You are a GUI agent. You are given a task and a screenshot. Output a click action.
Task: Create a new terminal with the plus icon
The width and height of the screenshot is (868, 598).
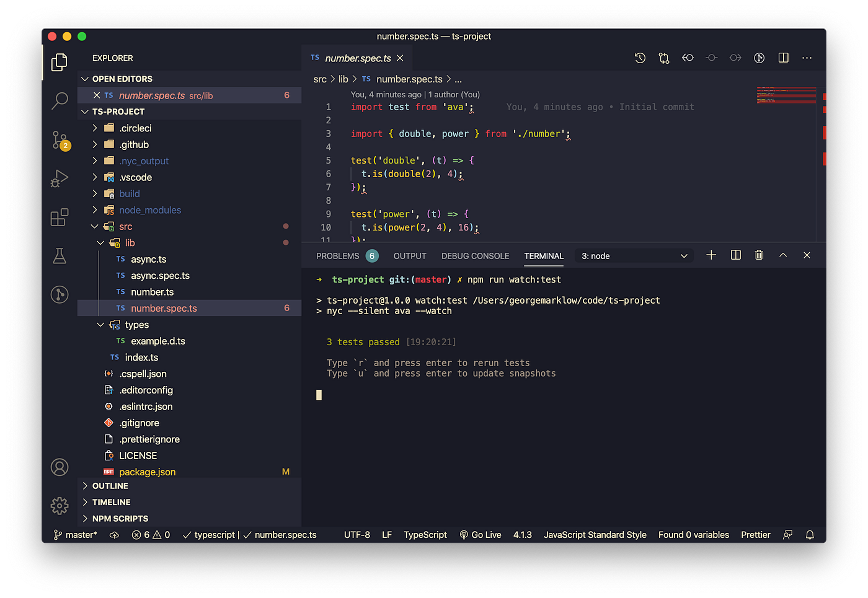pos(711,255)
